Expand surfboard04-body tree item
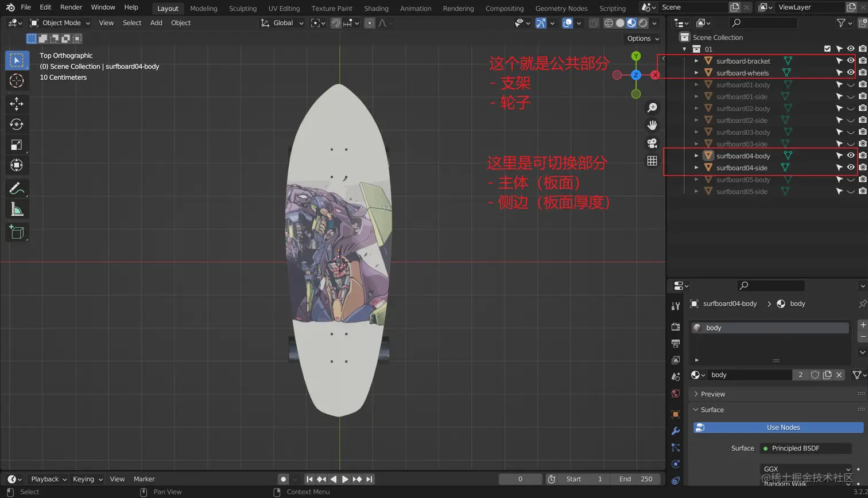 coord(696,155)
